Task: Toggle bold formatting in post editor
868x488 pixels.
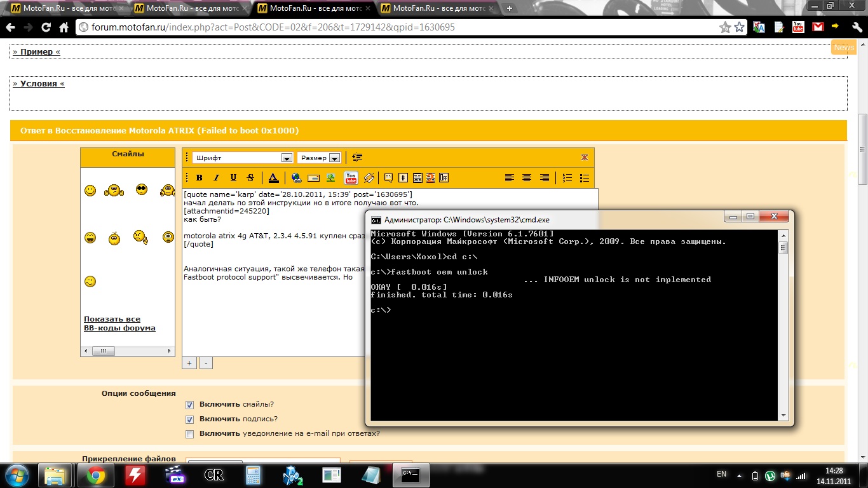Action: point(199,178)
